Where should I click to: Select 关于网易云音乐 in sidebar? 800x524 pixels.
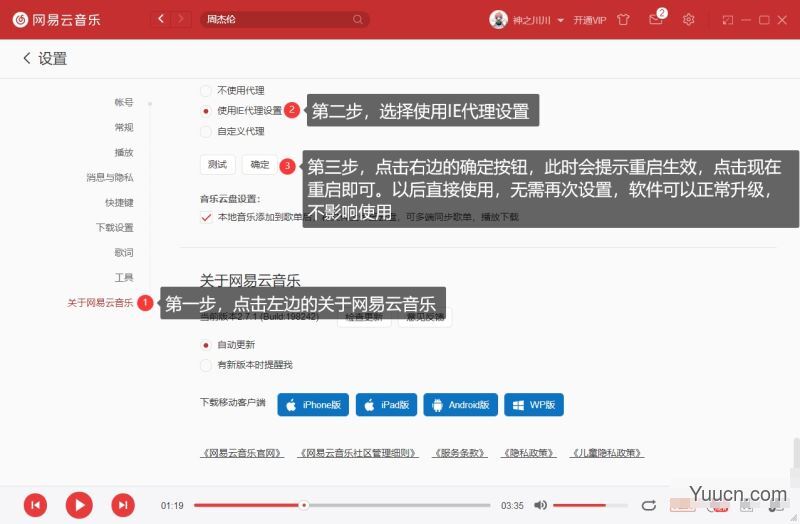pos(100,303)
